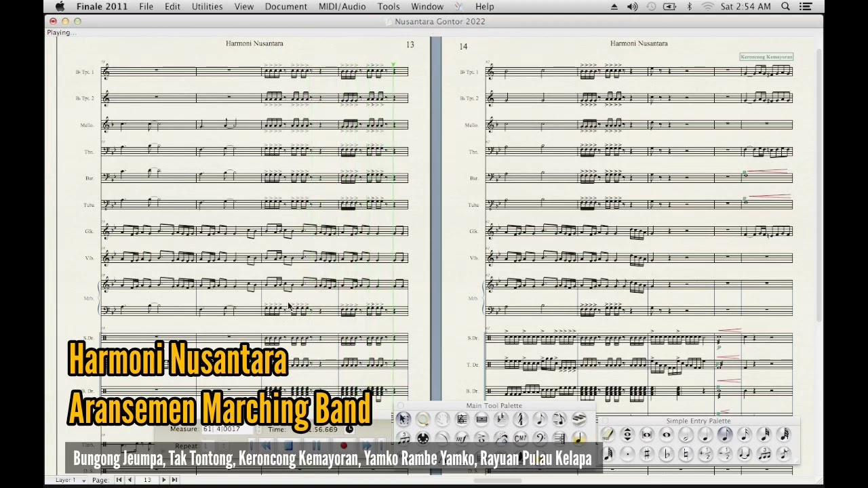The image size is (868, 488).
Task: Select the HyperScribe keyboard tool
Action: pyautogui.click(x=578, y=420)
